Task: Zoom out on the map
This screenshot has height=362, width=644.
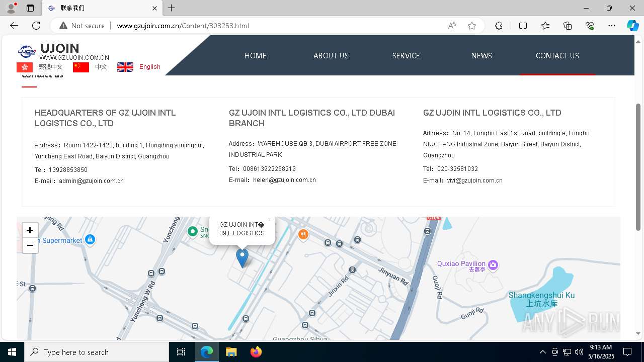Action: (x=30, y=245)
